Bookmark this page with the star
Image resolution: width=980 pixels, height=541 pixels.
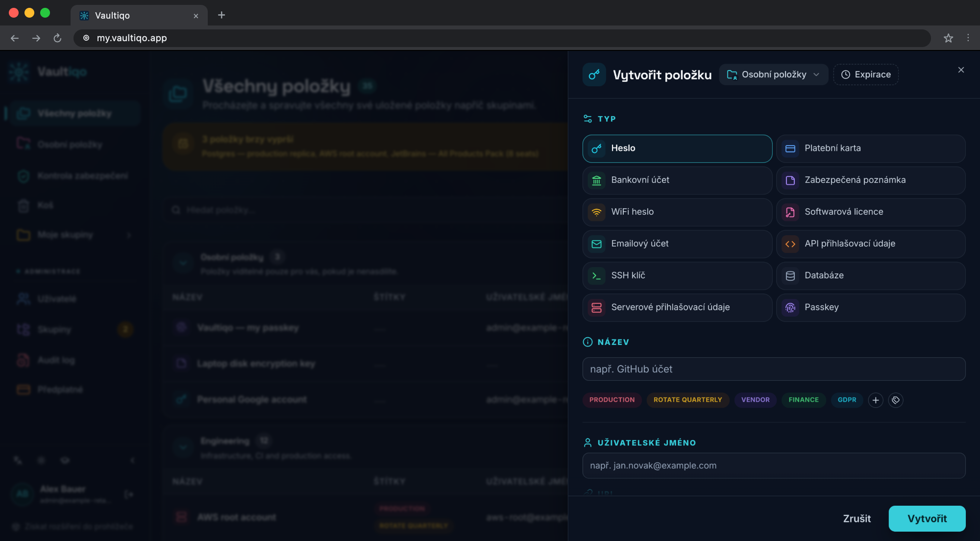[x=948, y=38]
